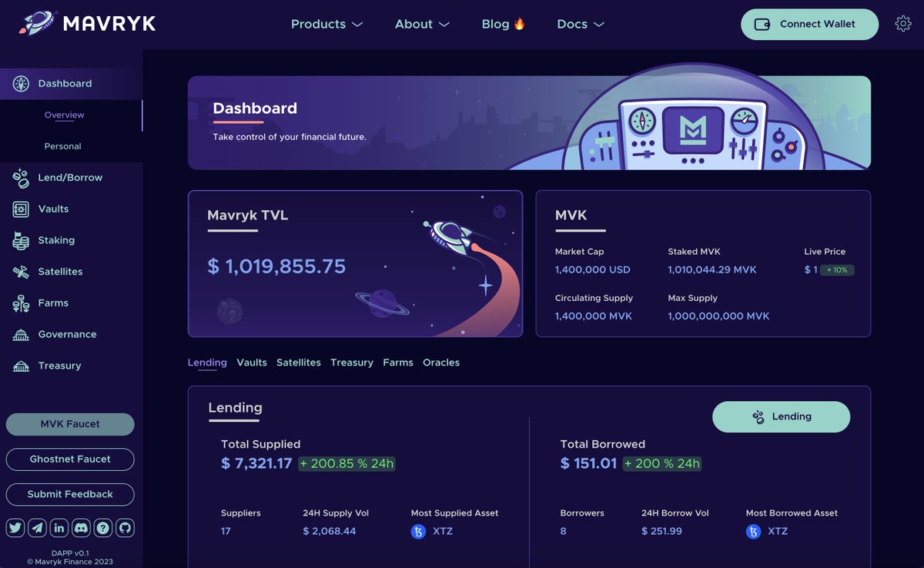Viewport: 924px width, 568px height.
Task: Expand the About dropdown
Action: [x=421, y=24]
